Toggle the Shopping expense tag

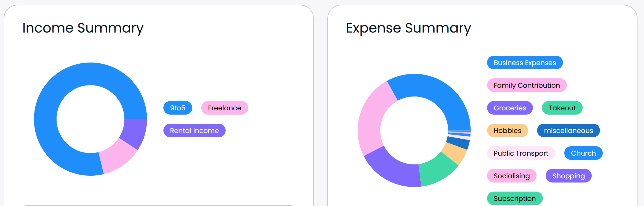pyautogui.click(x=569, y=176)
